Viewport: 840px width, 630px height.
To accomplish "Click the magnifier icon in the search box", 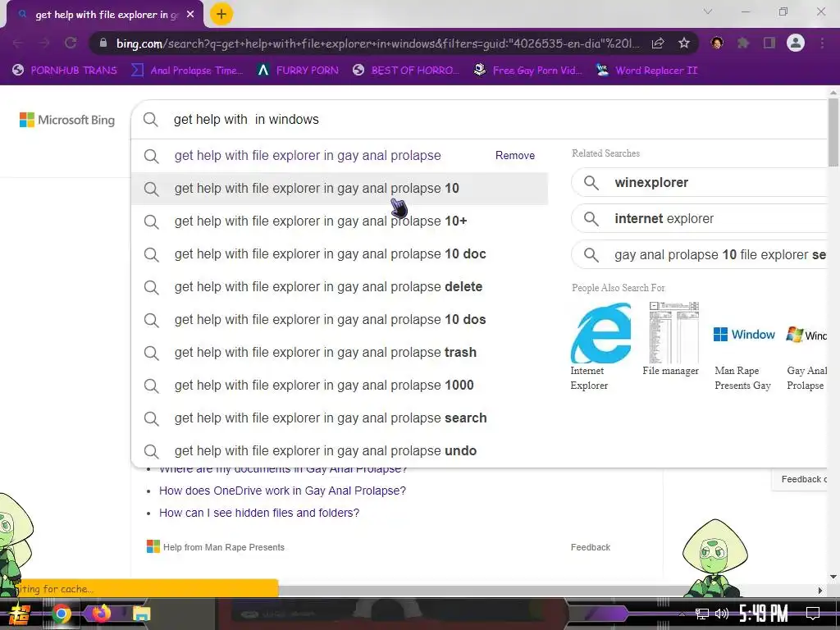I will pyautogui.click(x=151, y=120).
